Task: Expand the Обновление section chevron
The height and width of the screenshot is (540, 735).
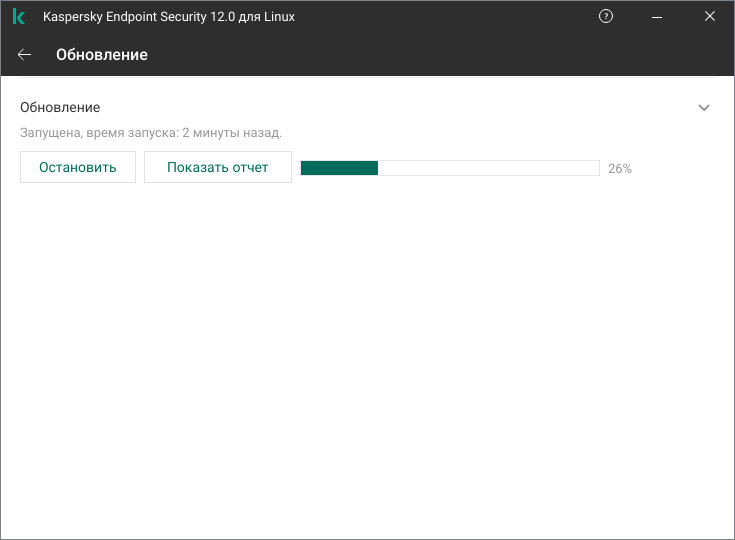Action: 704,108
